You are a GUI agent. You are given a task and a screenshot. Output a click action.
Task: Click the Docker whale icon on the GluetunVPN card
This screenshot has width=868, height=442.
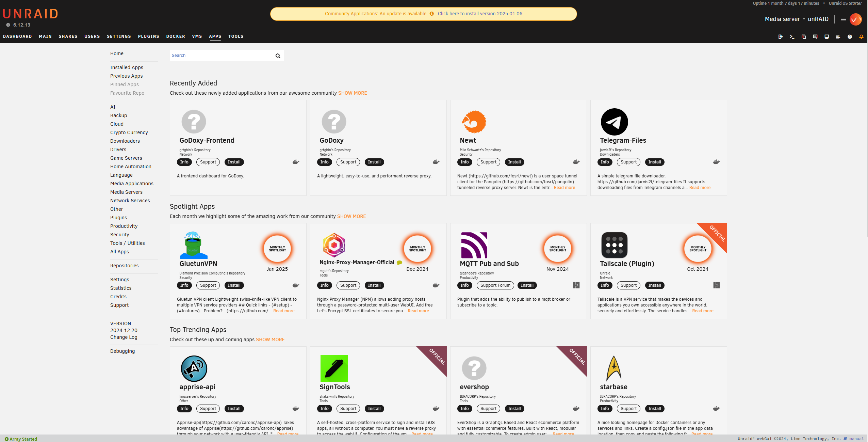296,285
